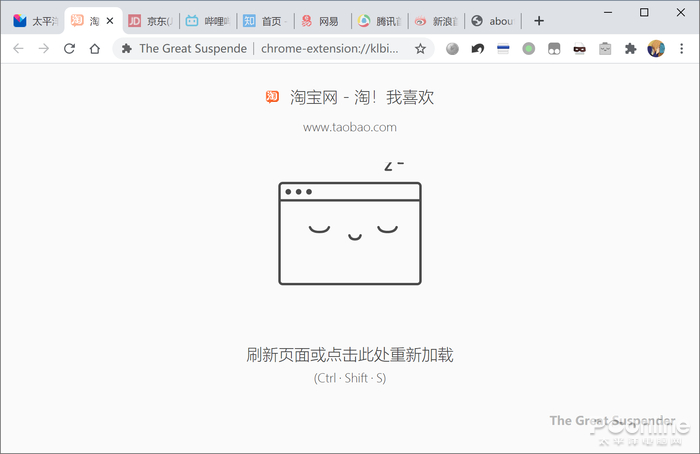
Task: Click the masked face extension icon
Action: [579, 48]
